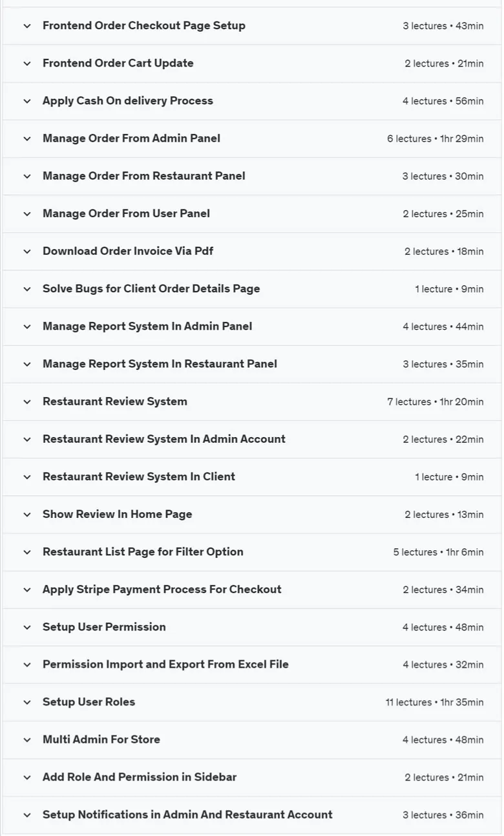Expand chevron for Manage Report System In Admin Panel
This screenshot has width=504, height=836.
(x=26, y=327)
